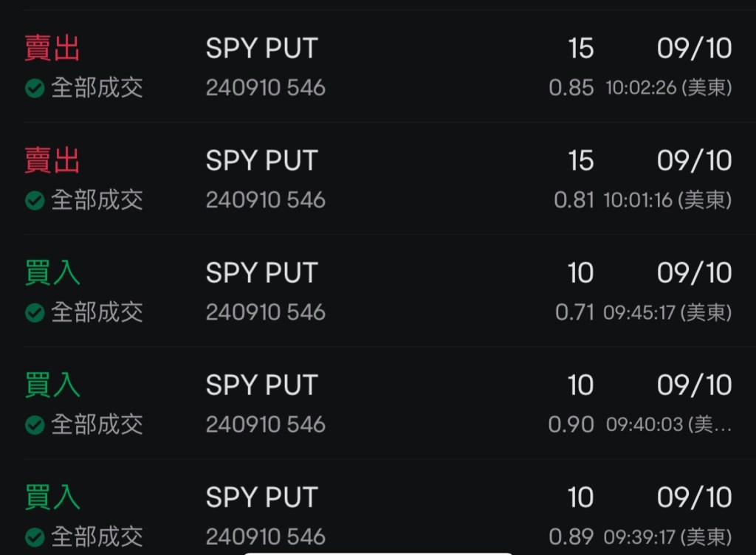Open sell order filled at 0.85
Viewport: 756px width, 555px height.
pyautogui.click(x=378, y=68)
